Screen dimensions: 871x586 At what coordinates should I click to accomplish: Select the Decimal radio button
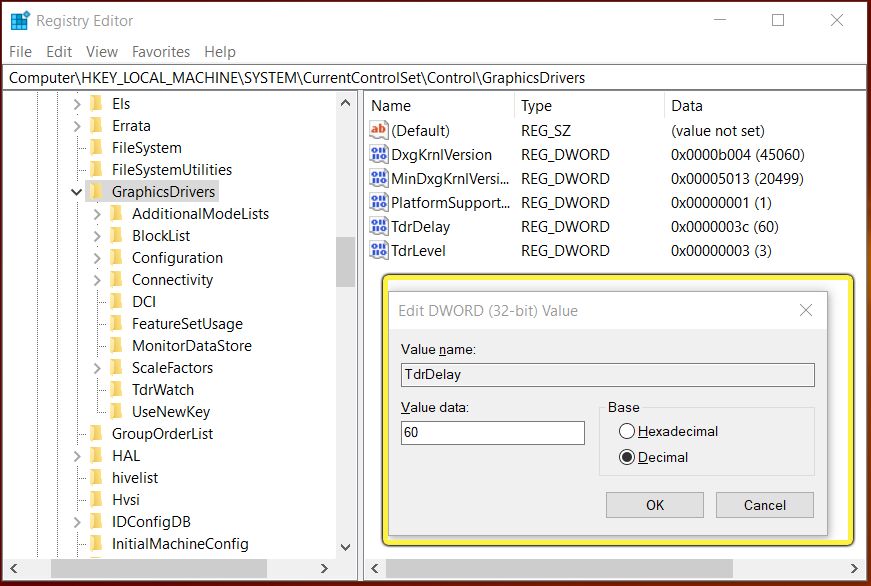pos(628,457)
